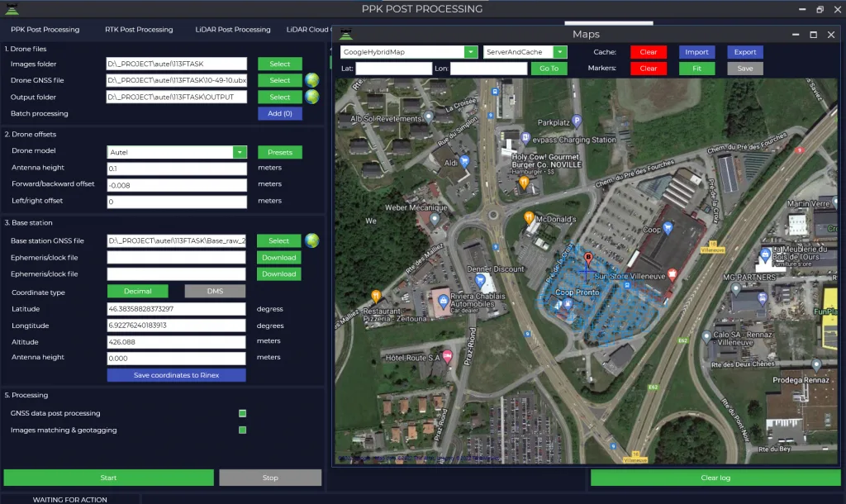
Task: Click Export button in Maps window
Action: click(744, 52)
